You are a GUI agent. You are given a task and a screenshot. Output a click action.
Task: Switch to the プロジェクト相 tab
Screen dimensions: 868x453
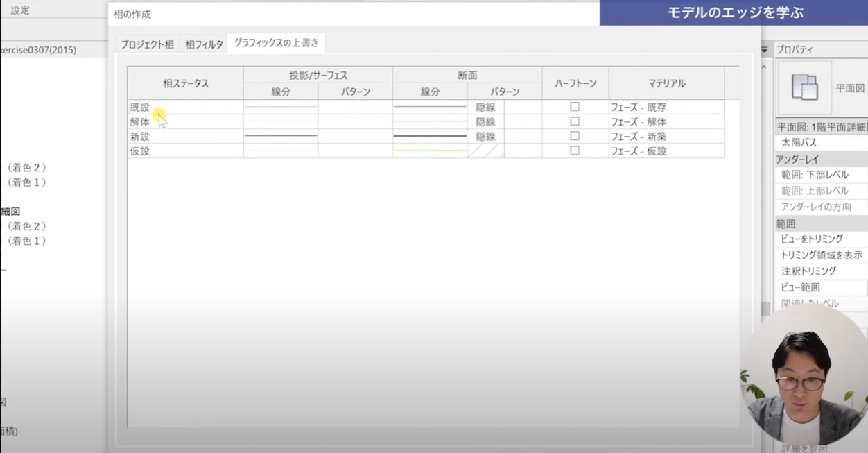pos(147,44)
